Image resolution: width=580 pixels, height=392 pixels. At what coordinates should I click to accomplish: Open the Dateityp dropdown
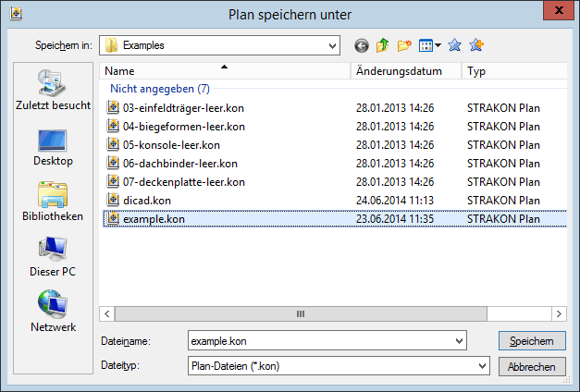tap(481, 366)
